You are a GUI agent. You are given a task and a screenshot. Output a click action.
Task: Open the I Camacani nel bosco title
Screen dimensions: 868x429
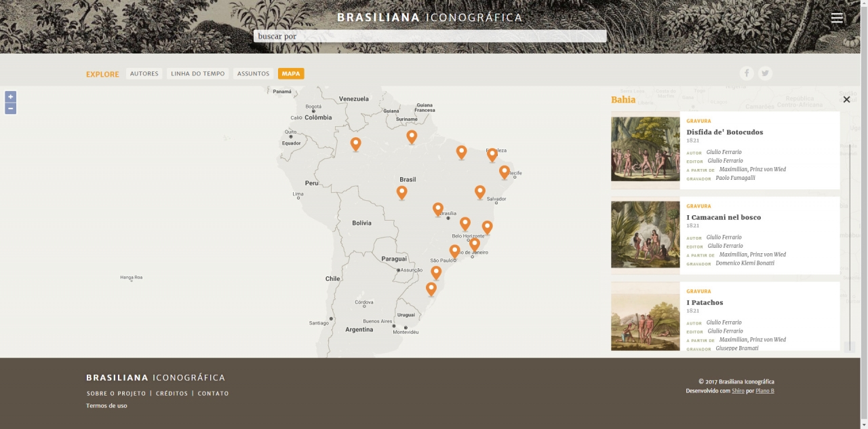(724, 217)
